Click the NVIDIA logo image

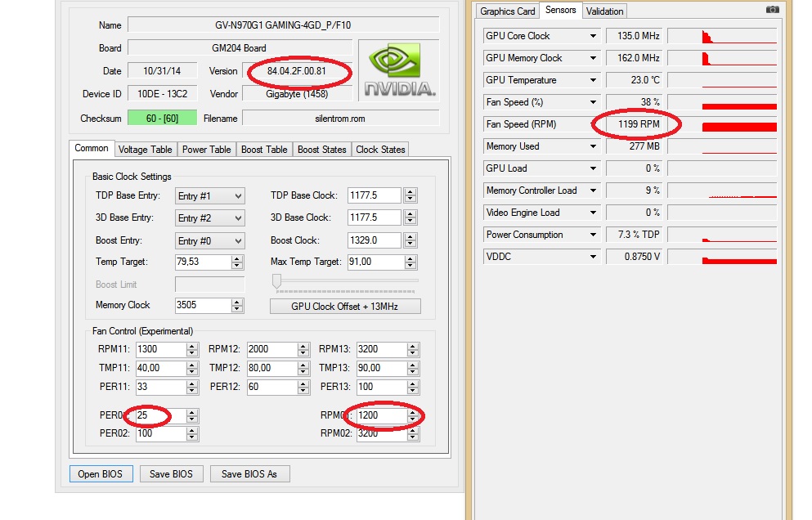coord(399,70)
